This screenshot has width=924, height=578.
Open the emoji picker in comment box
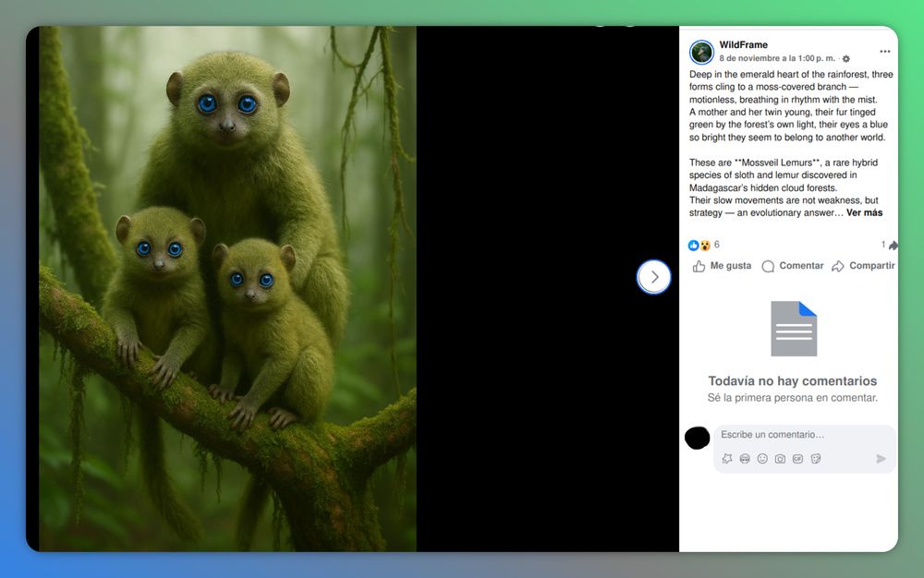pyautogui.click(x=762, y=459)
